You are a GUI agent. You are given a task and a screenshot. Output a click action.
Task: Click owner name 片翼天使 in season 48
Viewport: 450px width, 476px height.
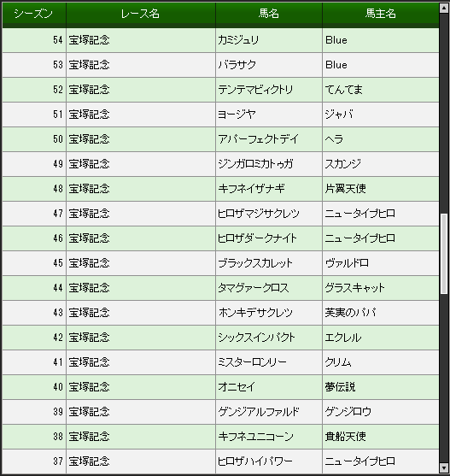click(x=345, y=189)
